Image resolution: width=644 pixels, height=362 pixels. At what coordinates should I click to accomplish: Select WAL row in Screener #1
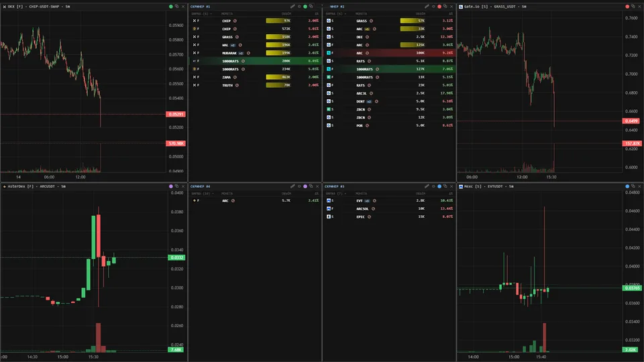click(x=255, y=45)
